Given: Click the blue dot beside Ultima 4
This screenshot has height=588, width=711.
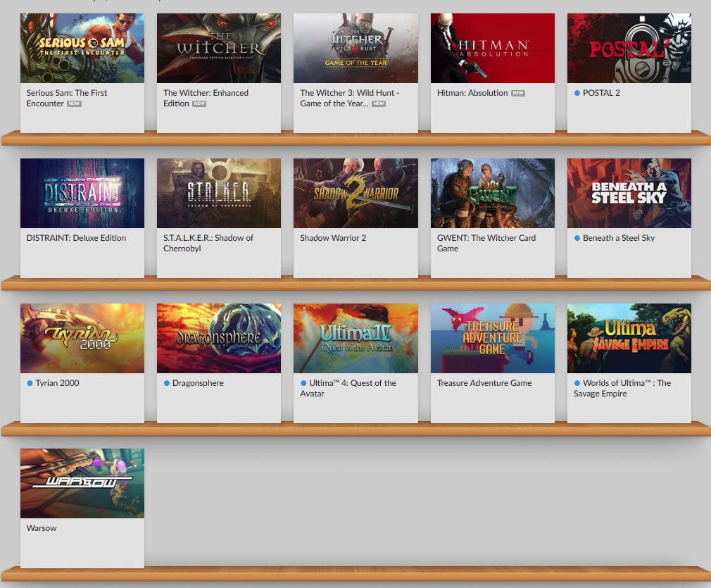Looking at the screenshot, I should click(x=303, y=383).
